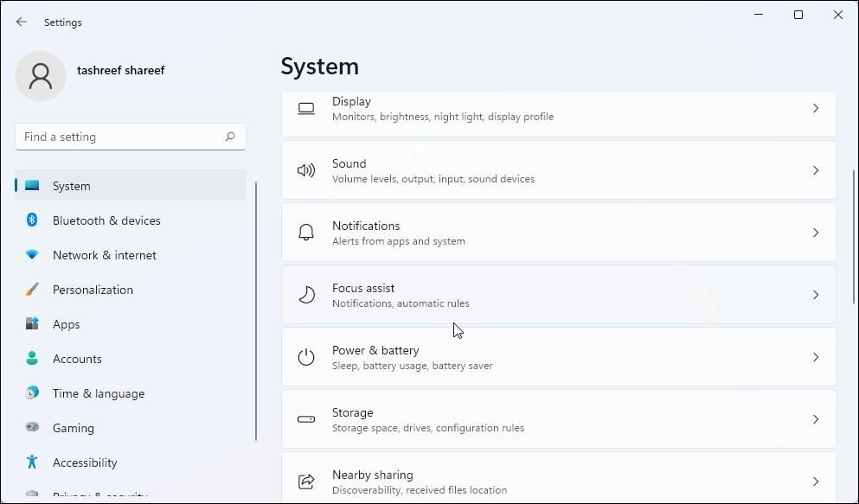This screenshot has width=859, height=504.
Task: Expand Storage settings chevron
Action: point(816,419)
